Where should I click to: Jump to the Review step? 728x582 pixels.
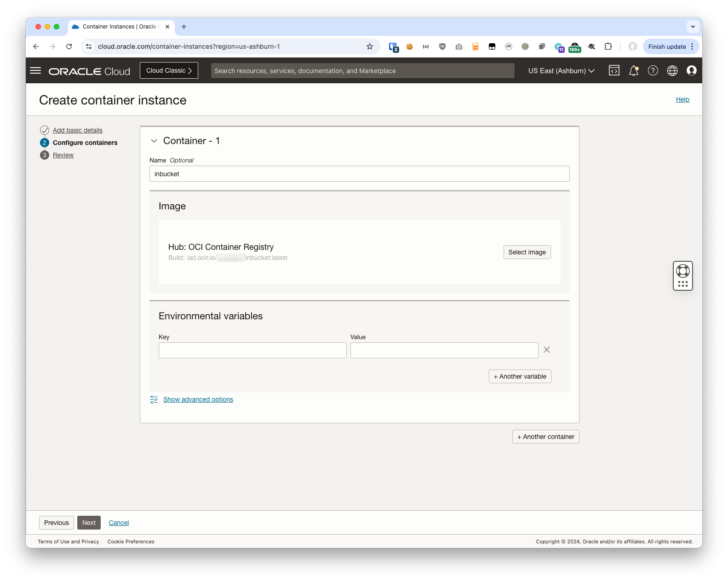pos(63,155)
